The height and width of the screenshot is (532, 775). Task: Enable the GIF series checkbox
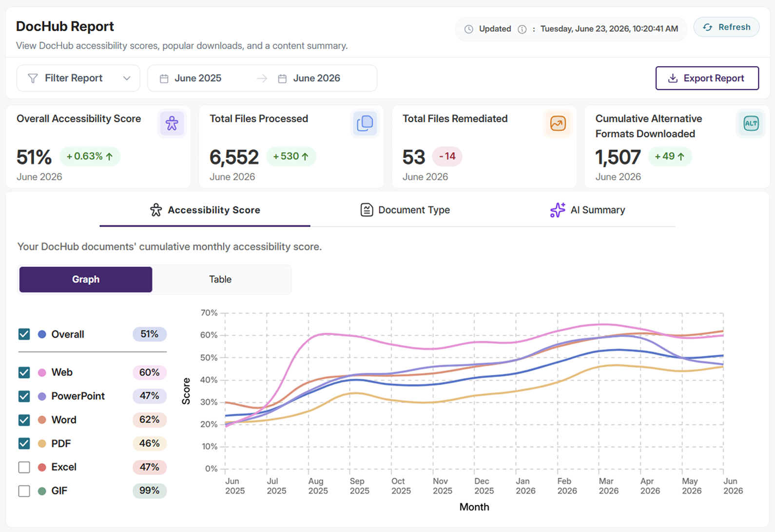24,491
